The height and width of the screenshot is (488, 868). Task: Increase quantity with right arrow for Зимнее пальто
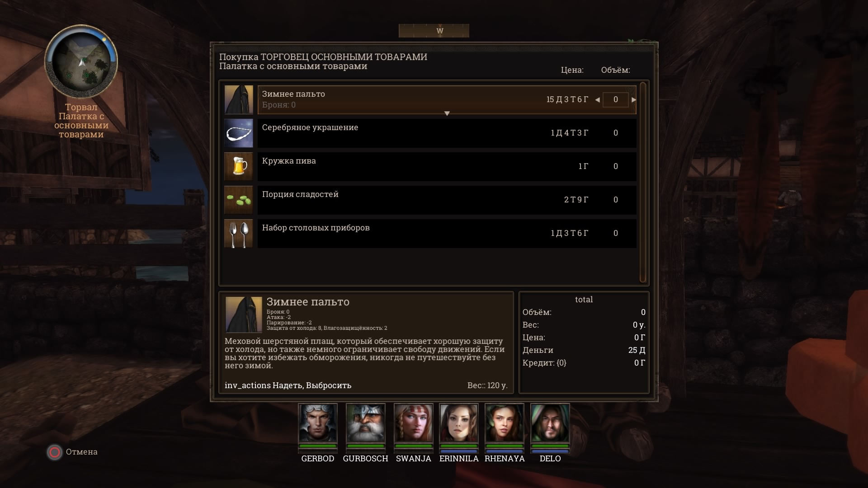pos(634,100)
